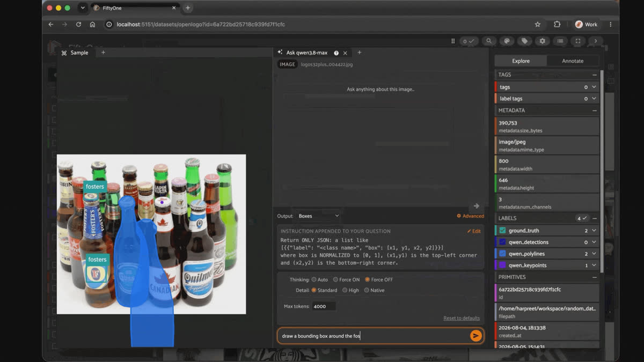The width and height of the screenshot is (644, 362).
Task: Select the Sample panel tab
Action: click(75, 53)
